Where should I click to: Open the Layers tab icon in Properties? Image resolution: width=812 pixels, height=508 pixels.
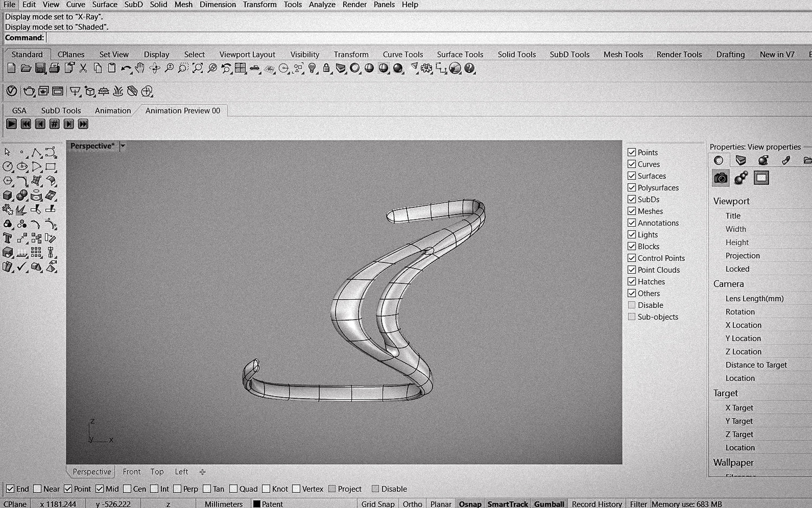[741, 160]
